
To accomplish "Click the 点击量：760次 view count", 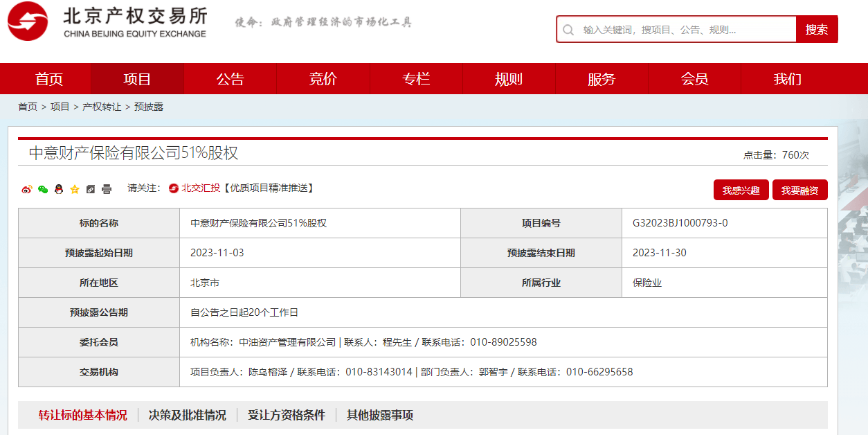I will tap(777, 155).
